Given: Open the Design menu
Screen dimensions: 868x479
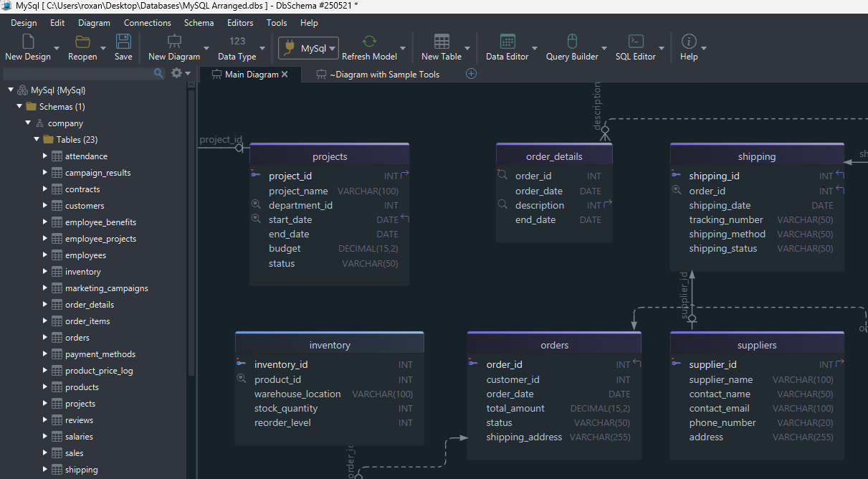Looking at the screenshot, I should tap(24, 23).
